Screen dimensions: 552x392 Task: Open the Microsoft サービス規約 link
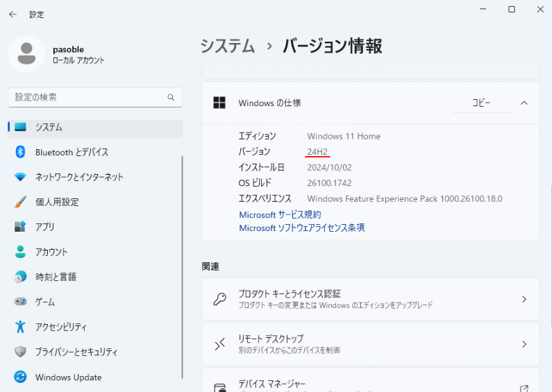point(280,215)
